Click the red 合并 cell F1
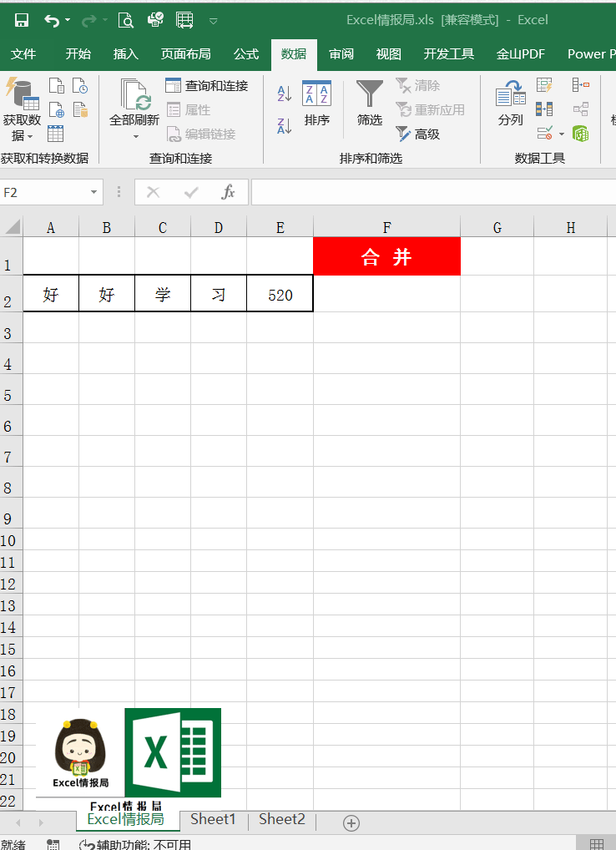Screen dimensions: 616x850 click(386, 256)
